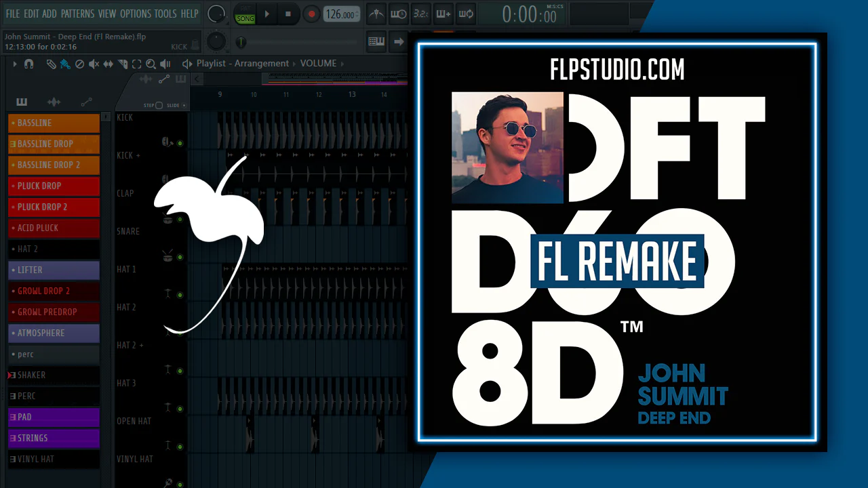Click the KICK track drum icon
Image resolution: width=868 pixels, height=488 pixels.
tap(167, 143)
